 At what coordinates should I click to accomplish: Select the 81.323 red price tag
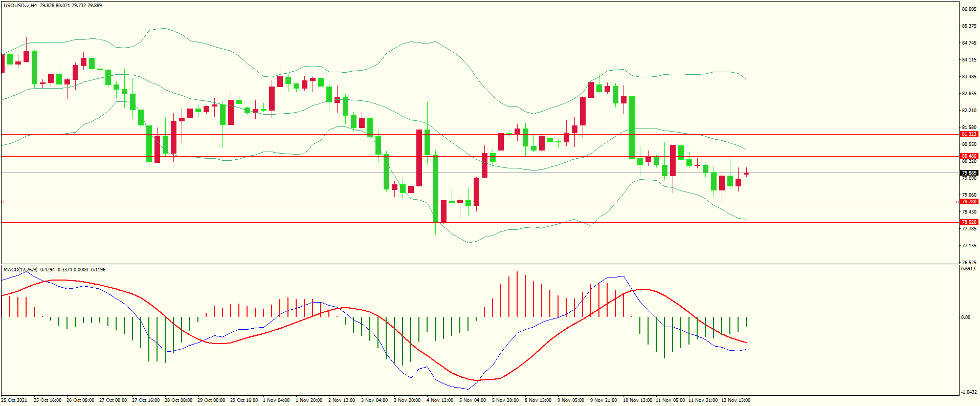[x=969, y=134]
